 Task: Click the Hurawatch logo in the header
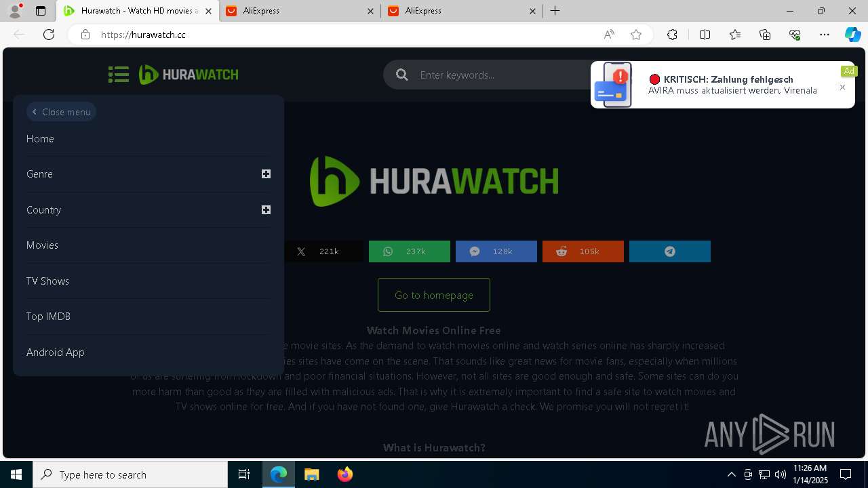(189, 75)
